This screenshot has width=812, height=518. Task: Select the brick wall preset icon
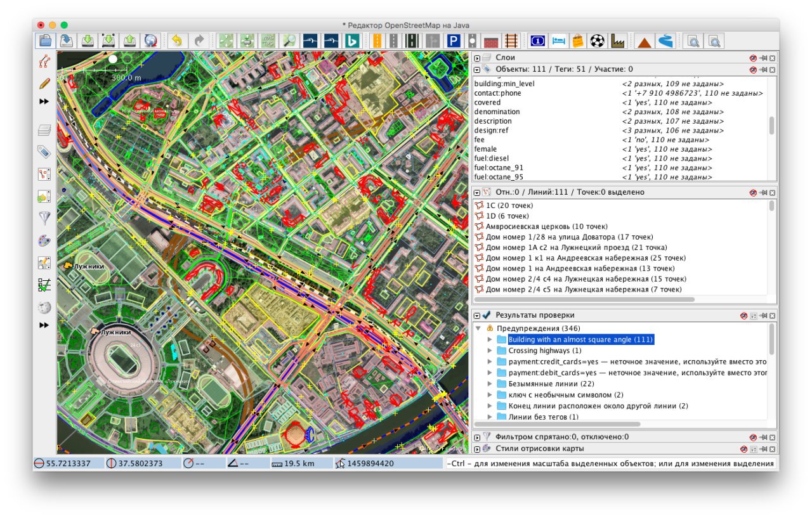(491, 41)
